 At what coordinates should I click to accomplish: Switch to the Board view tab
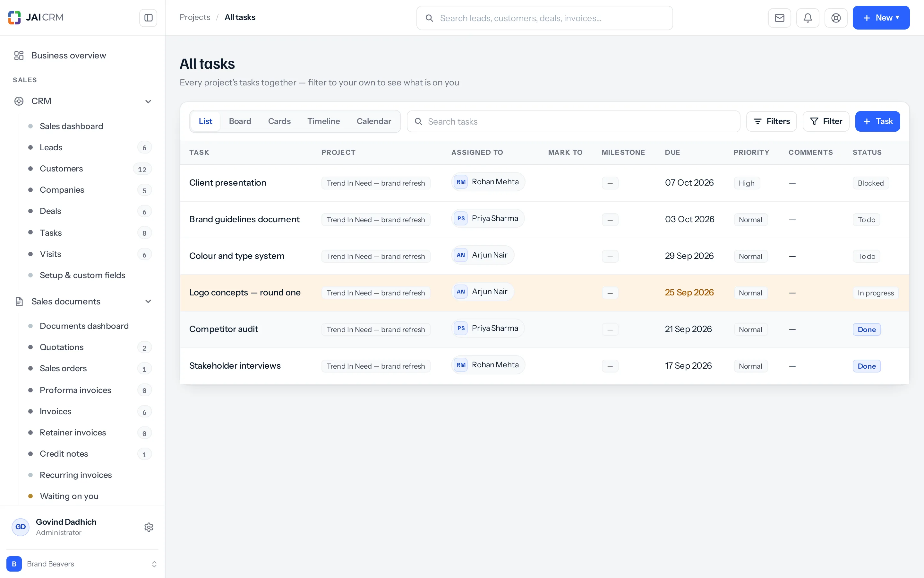tap(240, 122)
